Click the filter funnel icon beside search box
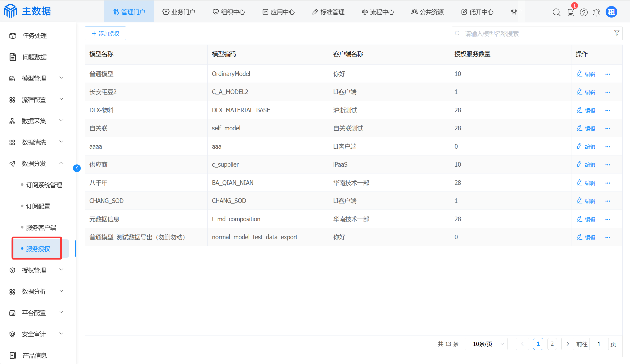Viewport: 630px width, 364px height. 617,33
